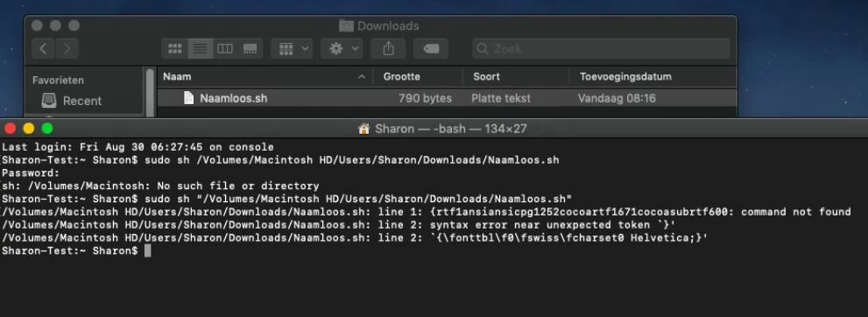Click the Terminal home icon in title
Viewport: 868px width, 317px height.
(363, 129)
